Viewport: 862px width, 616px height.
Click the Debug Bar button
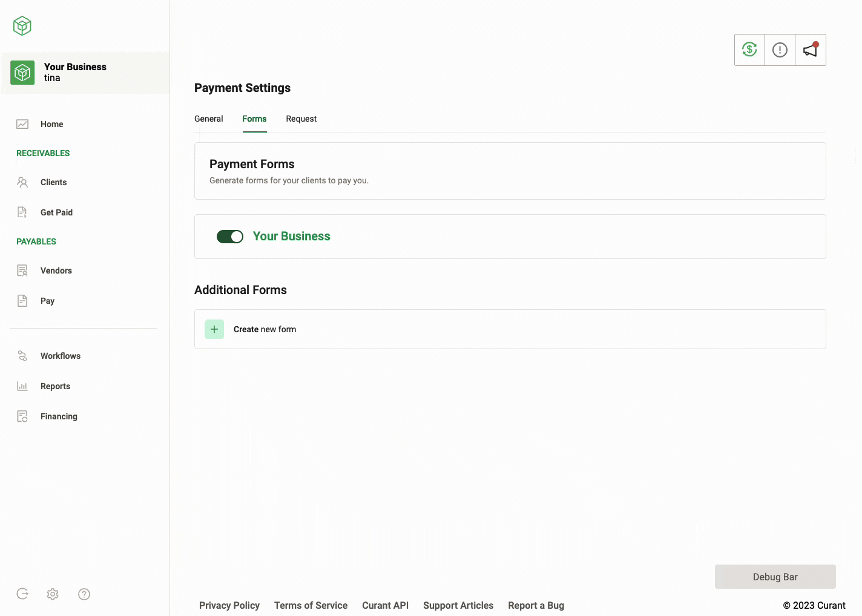click(775, 577)
